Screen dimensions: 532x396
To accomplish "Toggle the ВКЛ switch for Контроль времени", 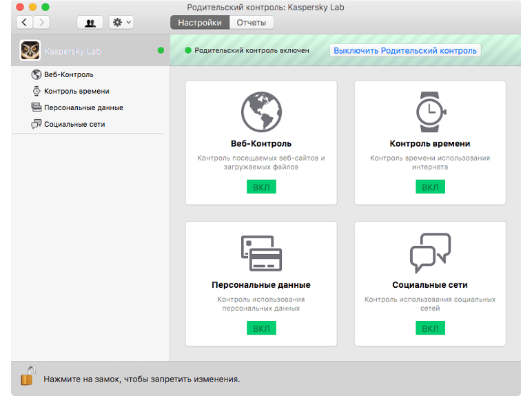I will 430,187.
